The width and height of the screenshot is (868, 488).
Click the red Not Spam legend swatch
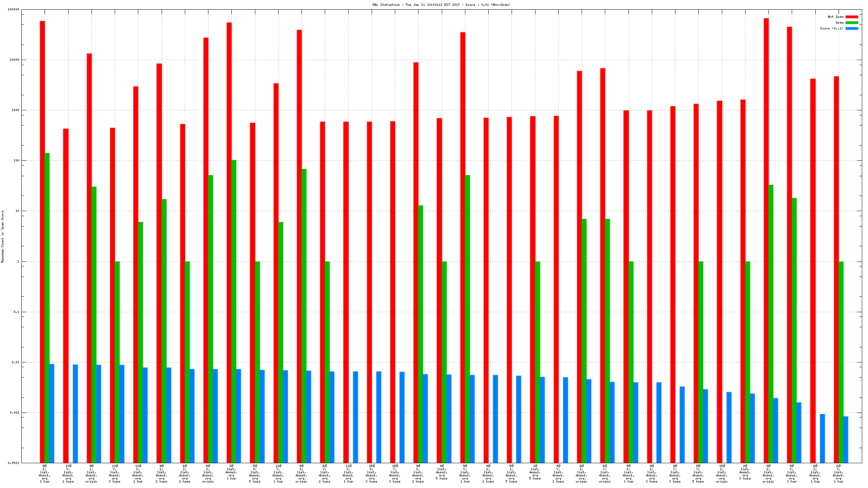click(x=851, y=17)
